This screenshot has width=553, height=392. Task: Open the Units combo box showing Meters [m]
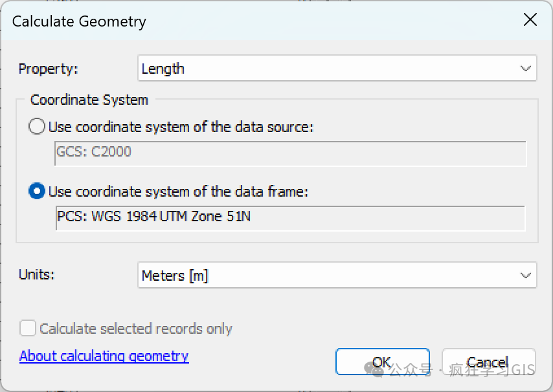pyautogui.click(x=337, y=275)
